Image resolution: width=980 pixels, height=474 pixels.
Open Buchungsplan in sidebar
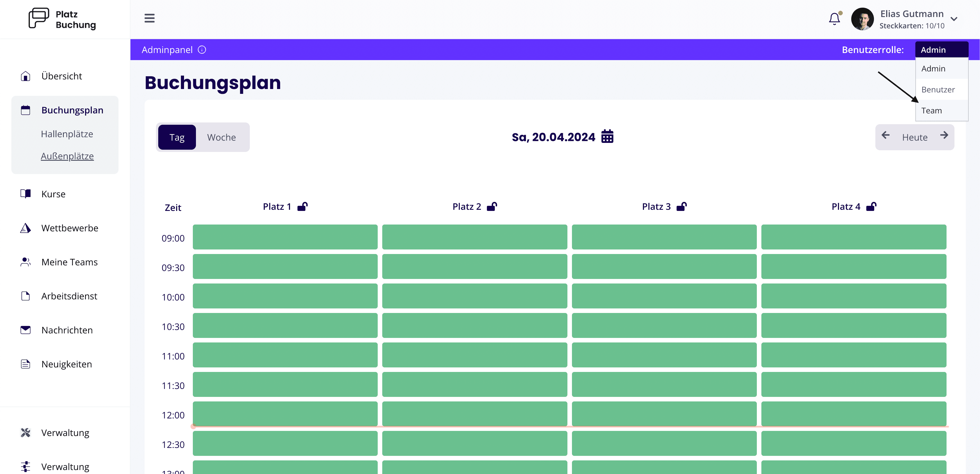pyautogui.click(x=72, y=110)
